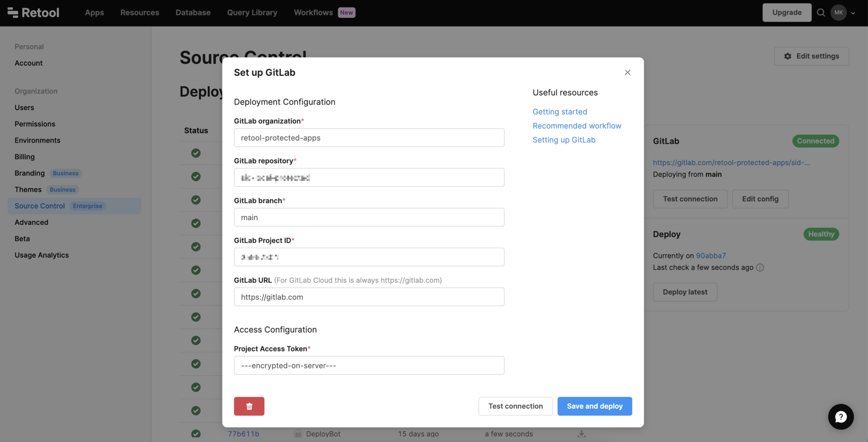Click Edit config button

pyautogui.click(x=760, y=199)
